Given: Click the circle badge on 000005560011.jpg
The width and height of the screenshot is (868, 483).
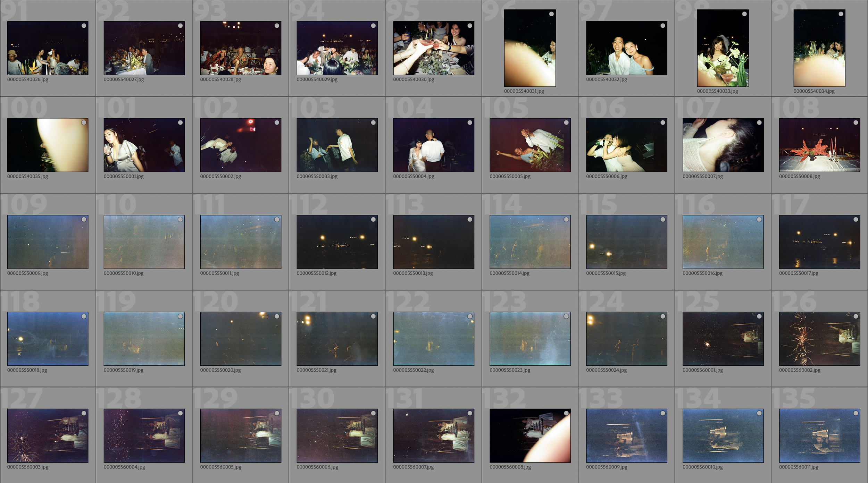Looking at the screenshot, I should [856, 413].
